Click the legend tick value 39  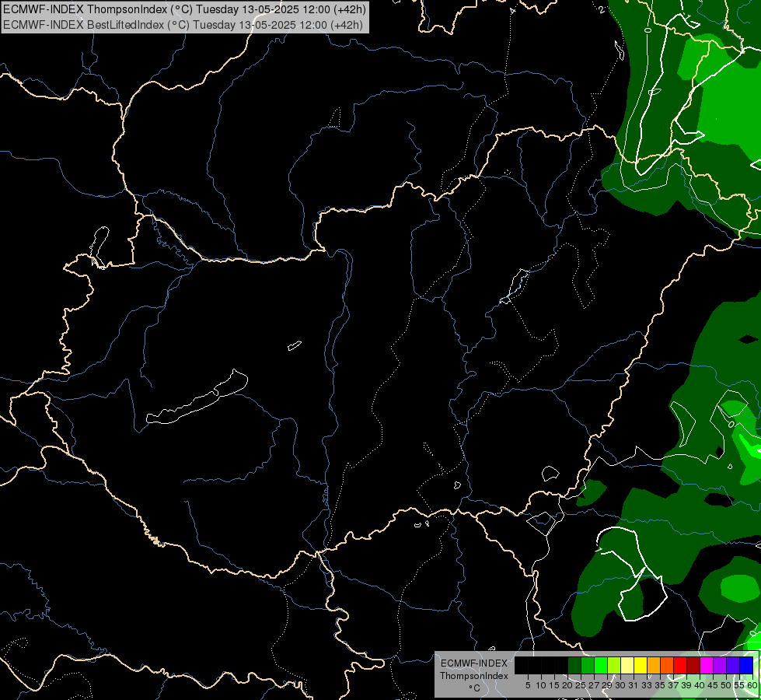tap(686, 685)
